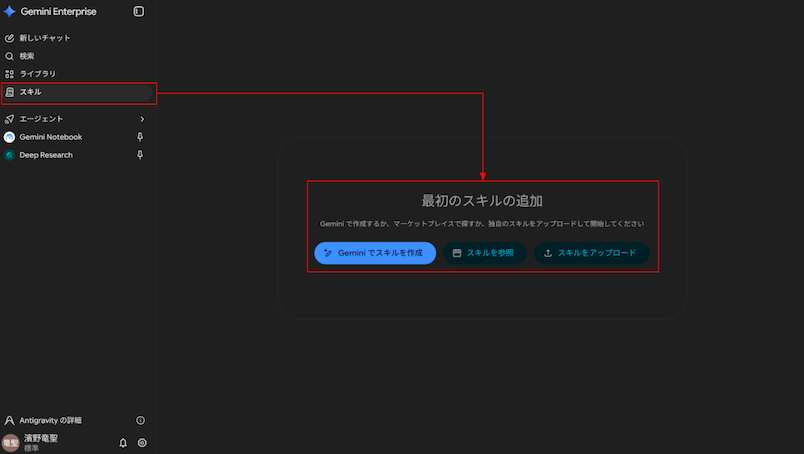Open ライブラリ menu item

coord(77,74)
